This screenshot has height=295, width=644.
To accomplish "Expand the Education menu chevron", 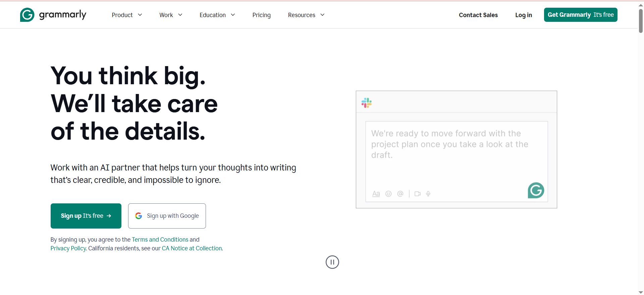I will tap(233, 15).
